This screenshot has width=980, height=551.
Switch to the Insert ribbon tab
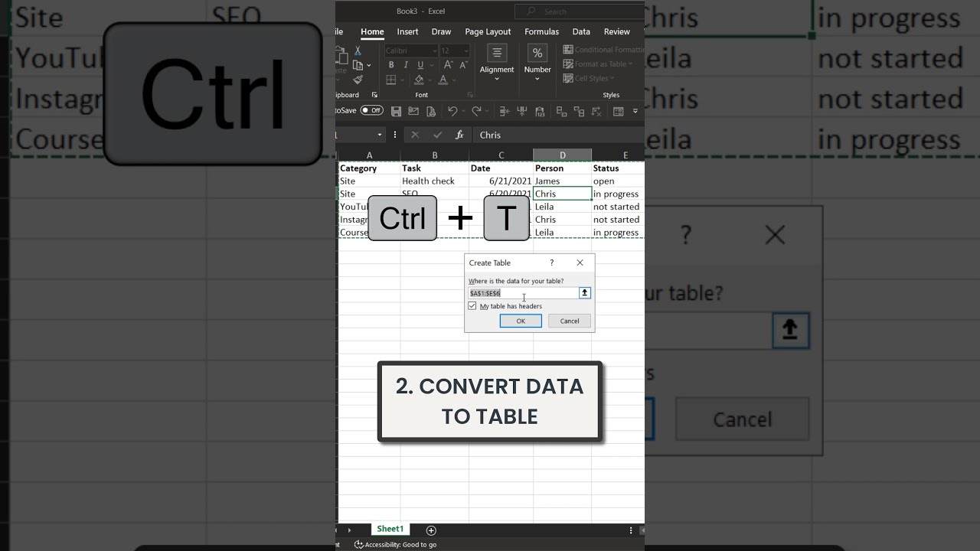click(x=407, y=31)
